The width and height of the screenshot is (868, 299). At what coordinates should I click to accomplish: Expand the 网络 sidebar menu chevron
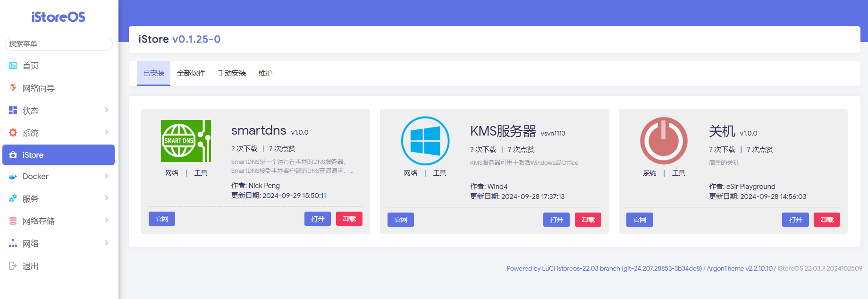(x=107, y=243)
